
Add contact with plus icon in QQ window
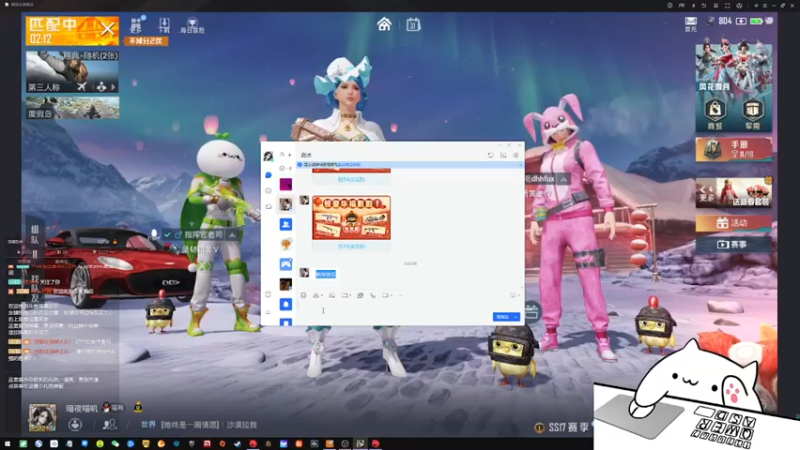coord(289,155)
